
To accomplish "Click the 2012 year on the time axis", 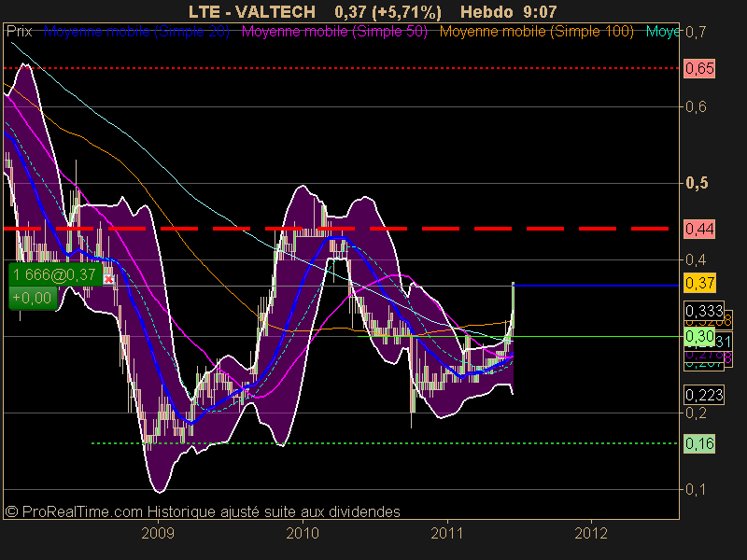I will [x=591, y=533].
